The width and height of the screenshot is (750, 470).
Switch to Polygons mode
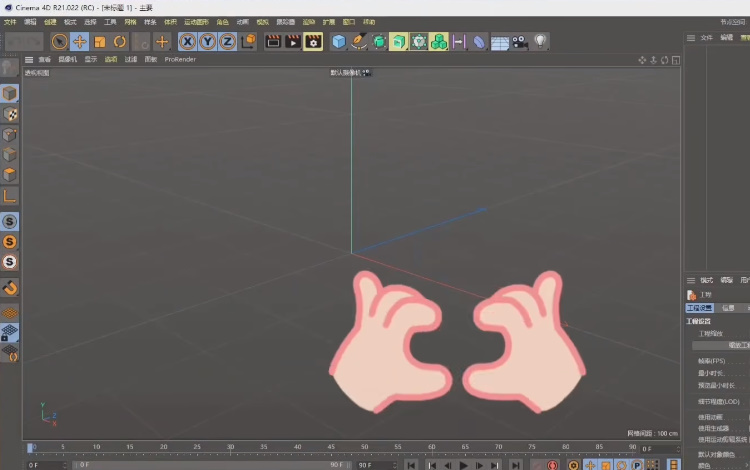(x=10, y=175)
